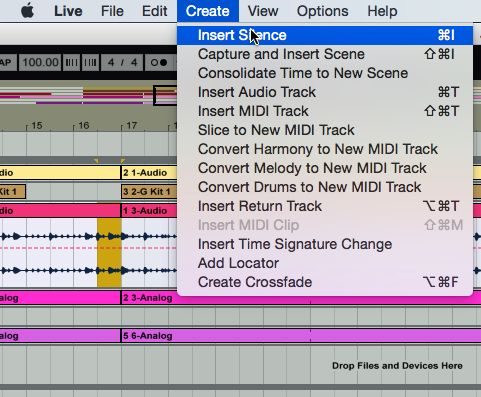Screen dimensions: 481x397
Task: Select Convert Harmony to New MIDI Track
Action: coord(325,149)
